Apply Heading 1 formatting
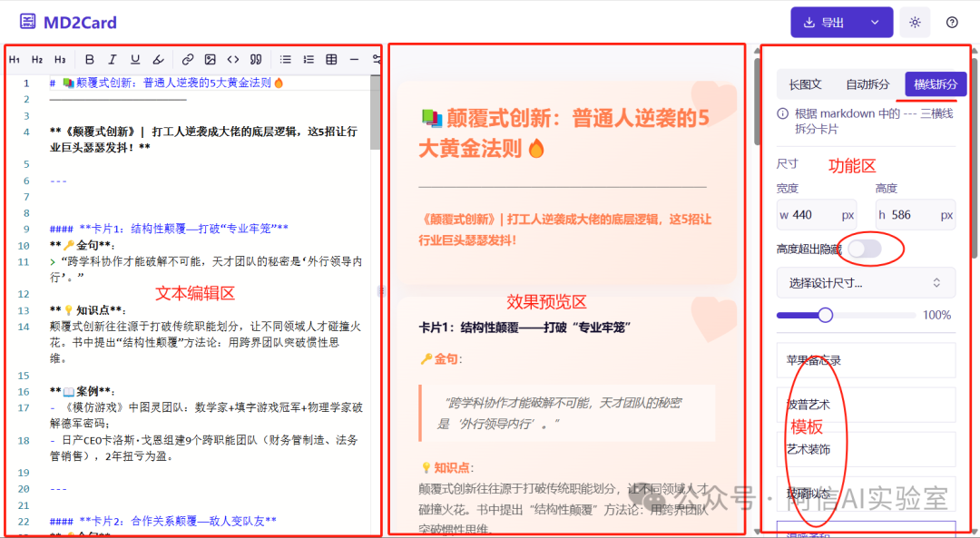Image resolution: width=980 pixels, height=538 pixels. (15, 60)
